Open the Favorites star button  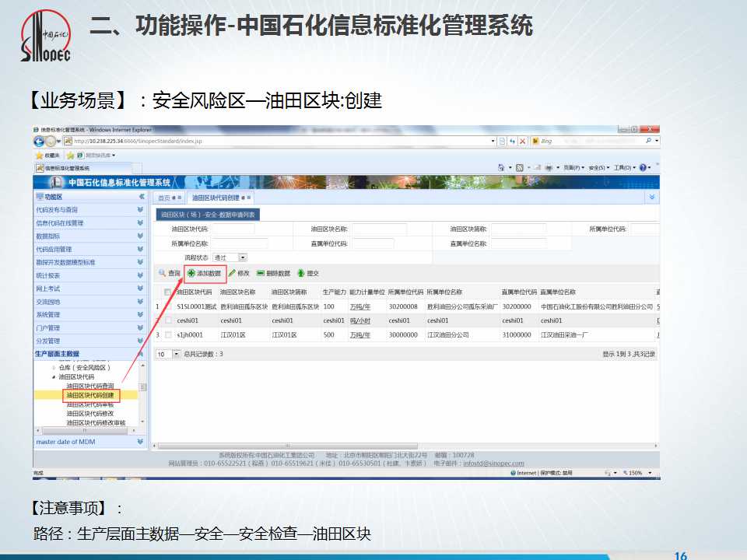tap(47, 156)
